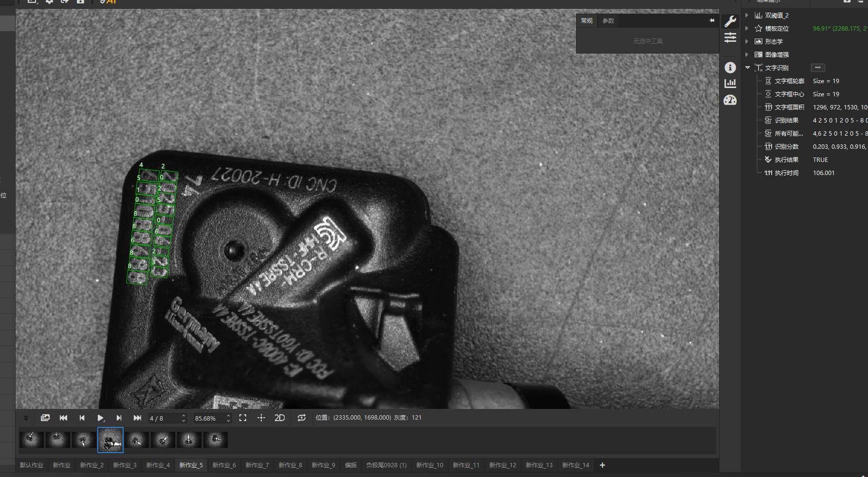
Task: Select the fifth image thumbnail
Action: click(137, 440)
